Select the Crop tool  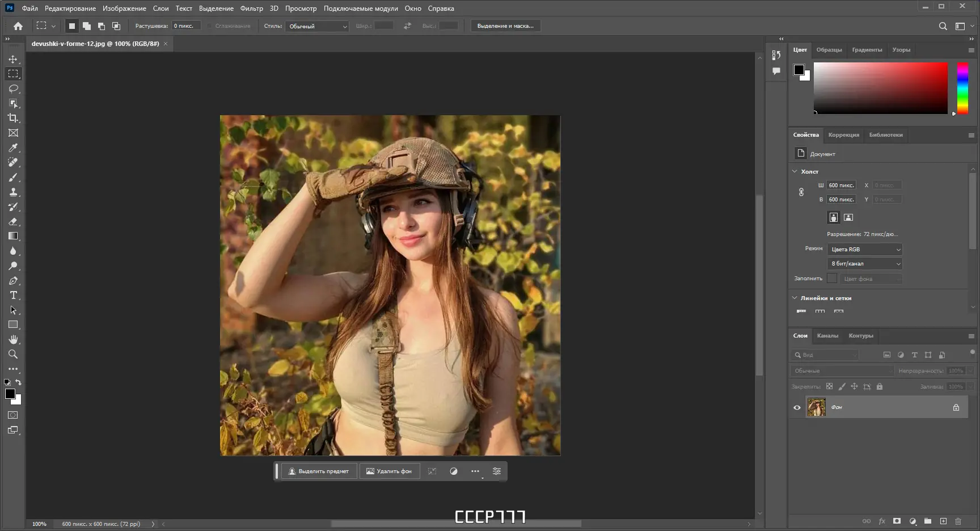click(x=13, y=118)
